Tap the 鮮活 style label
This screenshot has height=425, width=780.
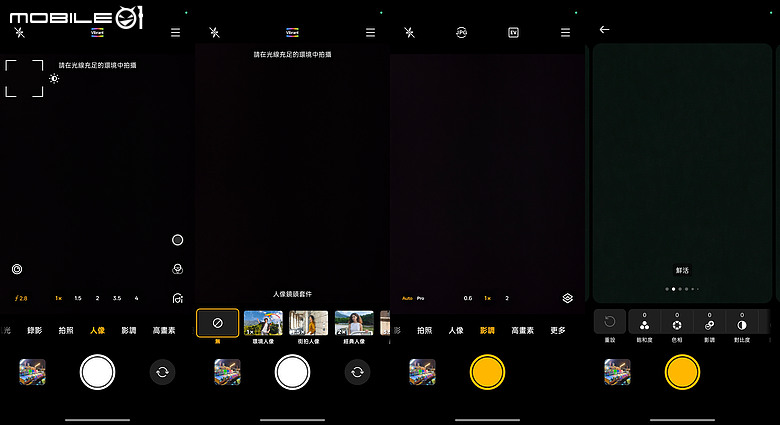682,270
